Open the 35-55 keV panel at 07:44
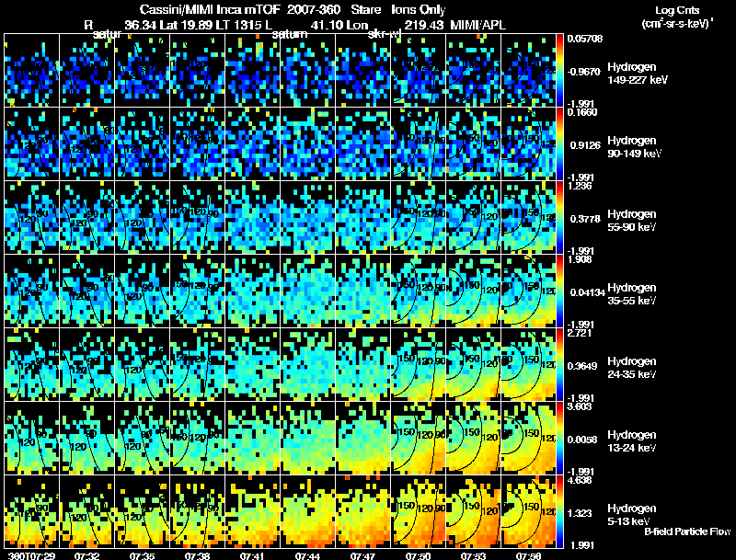The image size is (736, 560). click(307, 291)
